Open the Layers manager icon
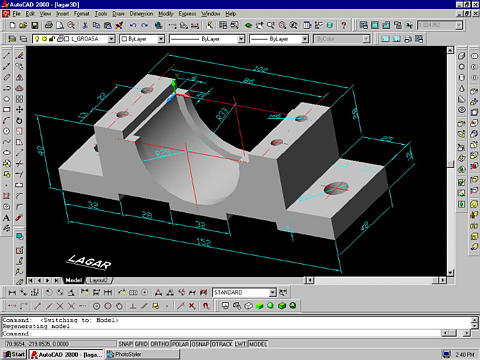Screen dimensions: 480x360 pos(23,39)
